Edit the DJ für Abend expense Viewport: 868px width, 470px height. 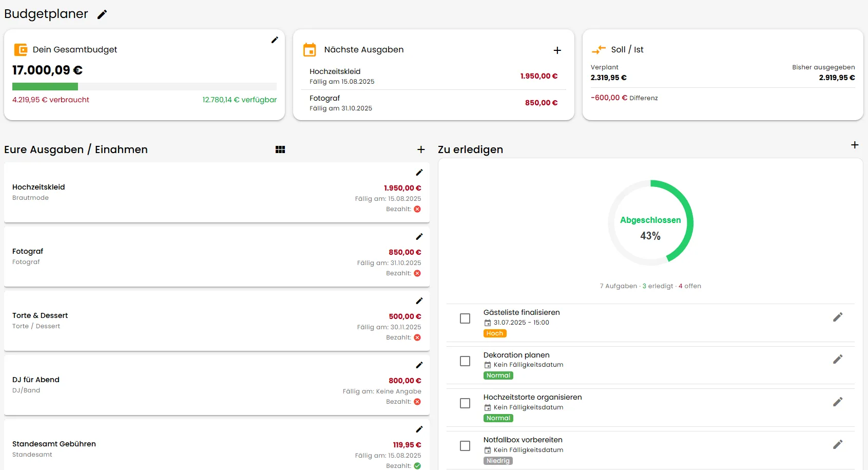click(419, 365)
